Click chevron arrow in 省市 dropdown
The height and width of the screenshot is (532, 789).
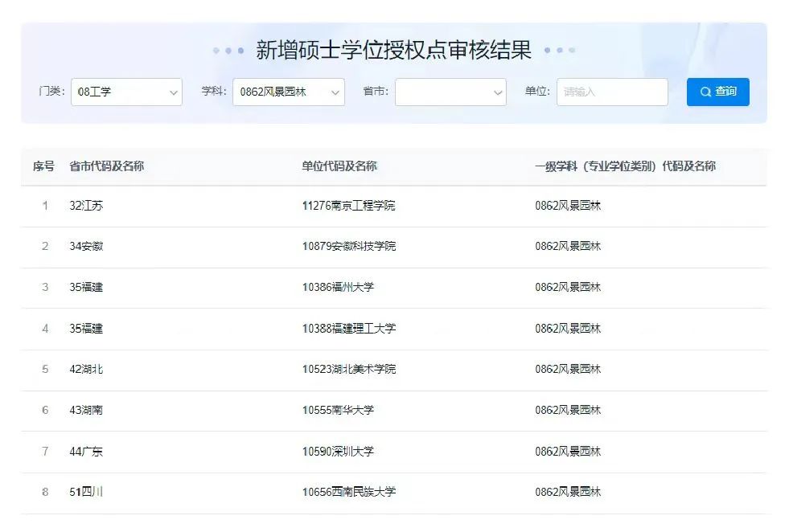[497, 93]
